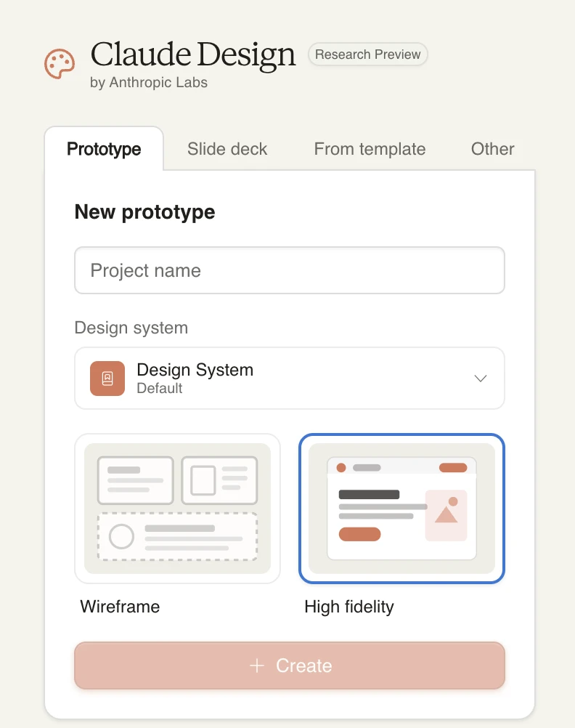This screenshot has height=728, width=575.
Task: Choose the High fidelity preview thumbnail
Action: (401, 509)
